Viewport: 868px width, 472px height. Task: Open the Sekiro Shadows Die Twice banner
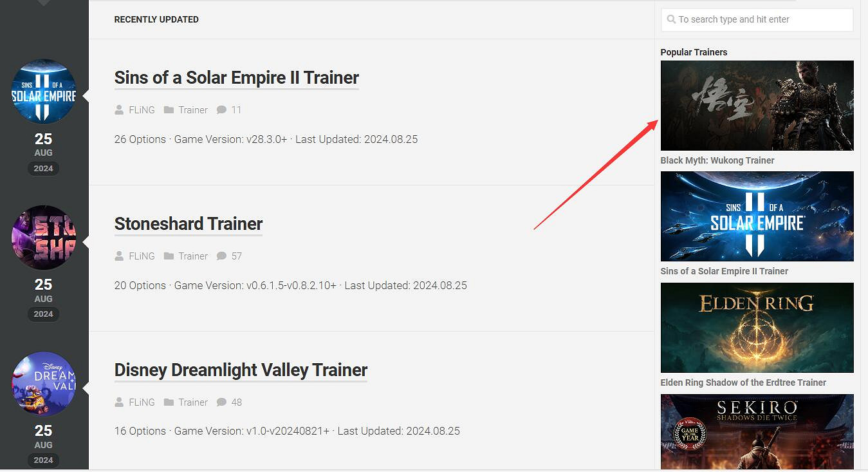tap(757, 432)
